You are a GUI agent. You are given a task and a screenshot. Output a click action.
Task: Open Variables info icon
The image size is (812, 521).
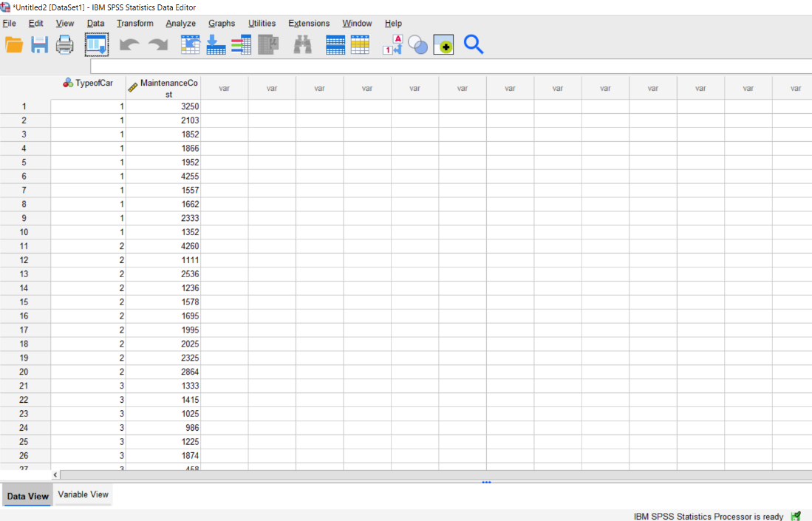click(241, 45)
